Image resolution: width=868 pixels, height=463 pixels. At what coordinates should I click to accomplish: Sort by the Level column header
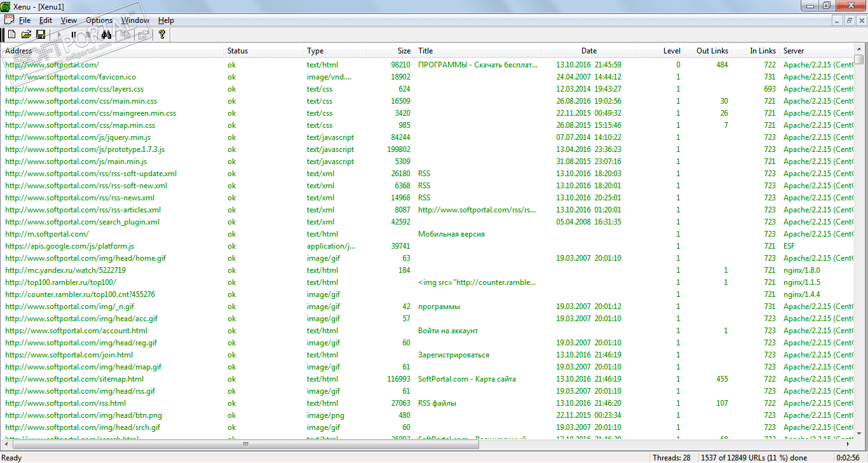tap(661, 51)
